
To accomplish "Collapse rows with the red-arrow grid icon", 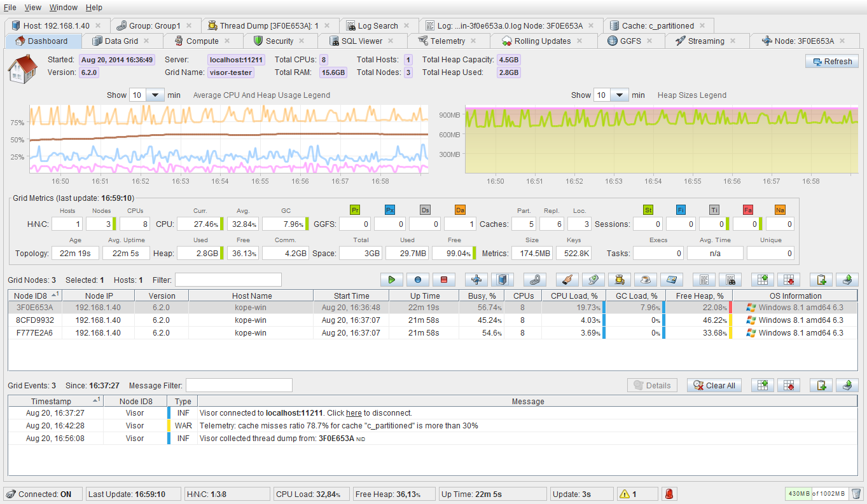I will [x=789, y=280].
